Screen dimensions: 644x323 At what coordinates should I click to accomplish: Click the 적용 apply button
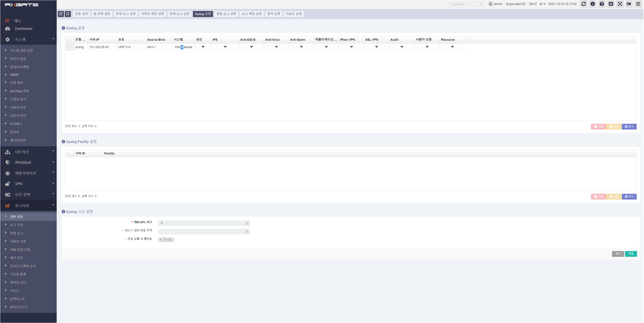click(631, 254)
